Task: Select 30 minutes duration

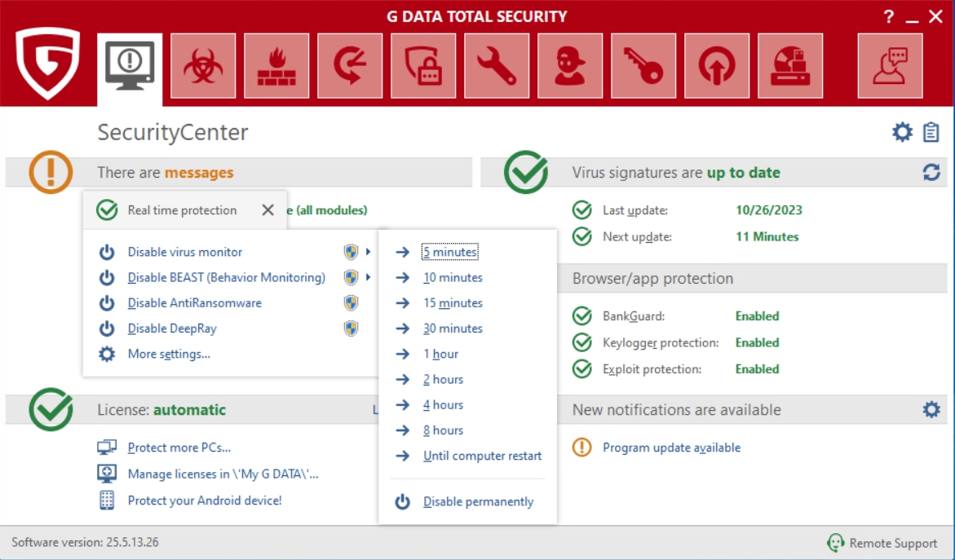Action: point(453,329)
